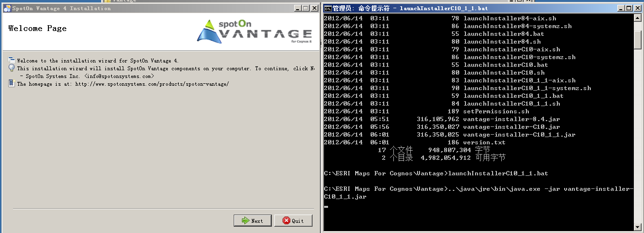Click the command prompt window title icon
644x233 pixels.
[x=328, y=8]
